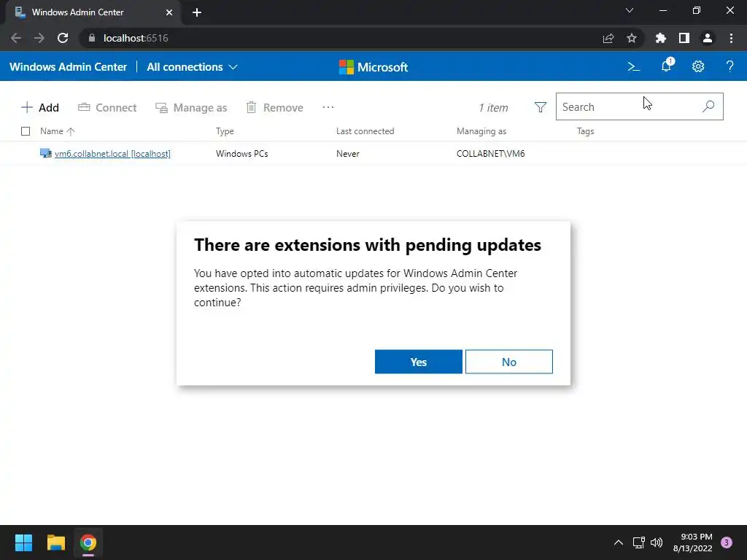This screenshot has height=560, width=747.
Task: Select the COLLABNET\VM6 managing-as cell
Action: point(491,154)
